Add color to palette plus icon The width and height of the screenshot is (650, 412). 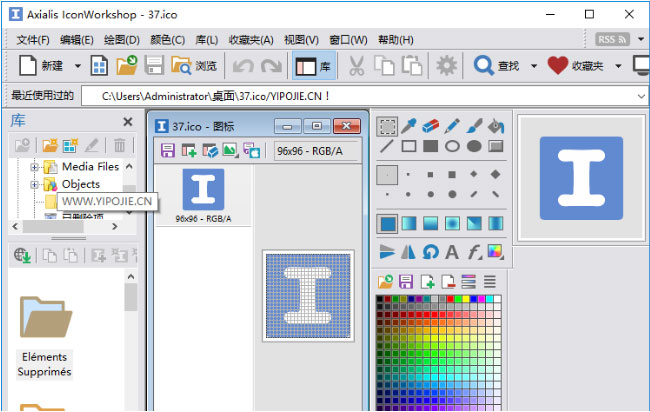[x=427, y=282]
